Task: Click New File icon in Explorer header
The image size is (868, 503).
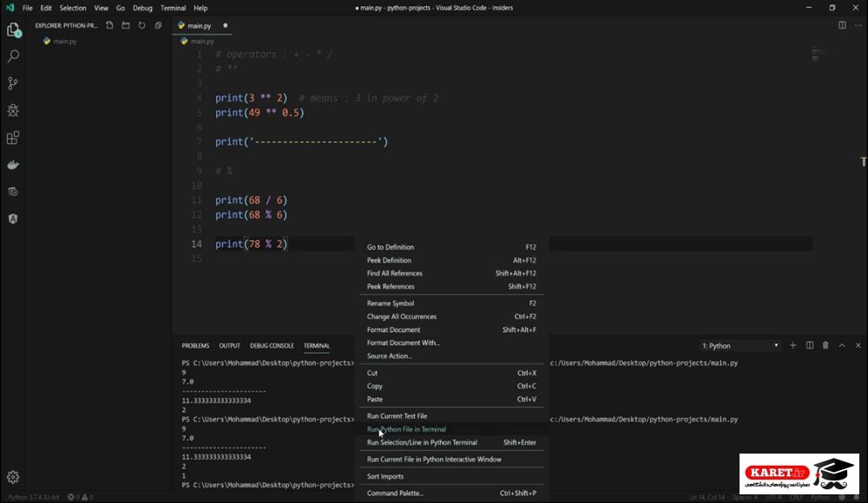Action: (109, 25)
